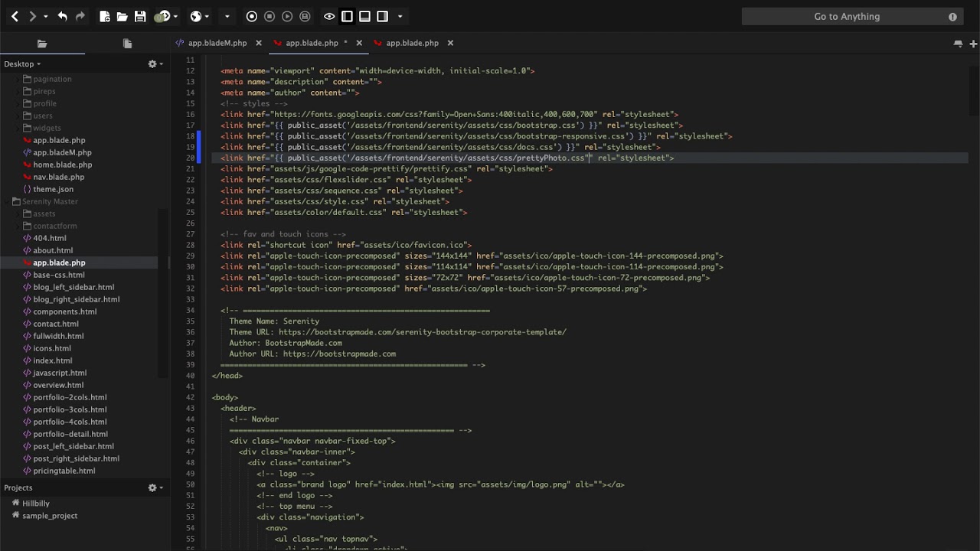Image resolution: width=980 pixels, height=551 pixels.
Task: Expand the users folder
Action: [x=18, y=116]
